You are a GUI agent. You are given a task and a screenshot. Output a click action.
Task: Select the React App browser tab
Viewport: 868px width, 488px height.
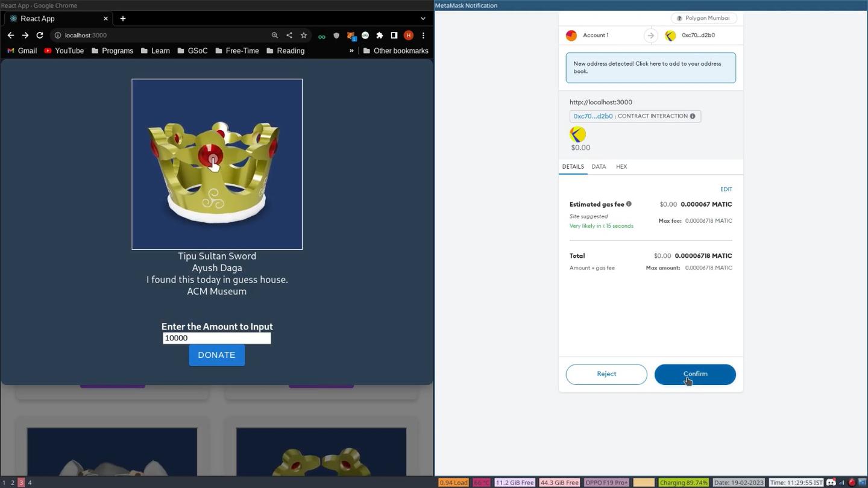coord(58,19)
